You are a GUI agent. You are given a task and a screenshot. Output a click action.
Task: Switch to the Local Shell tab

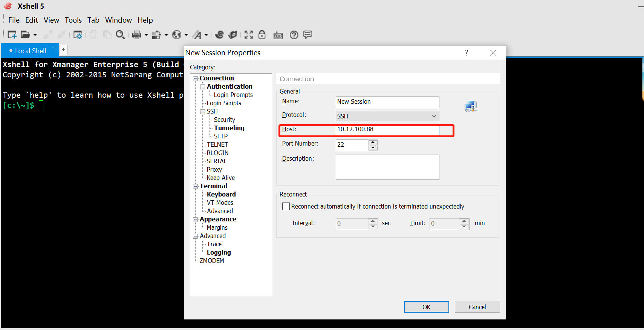pyautogui.click(x=30, y=51)
